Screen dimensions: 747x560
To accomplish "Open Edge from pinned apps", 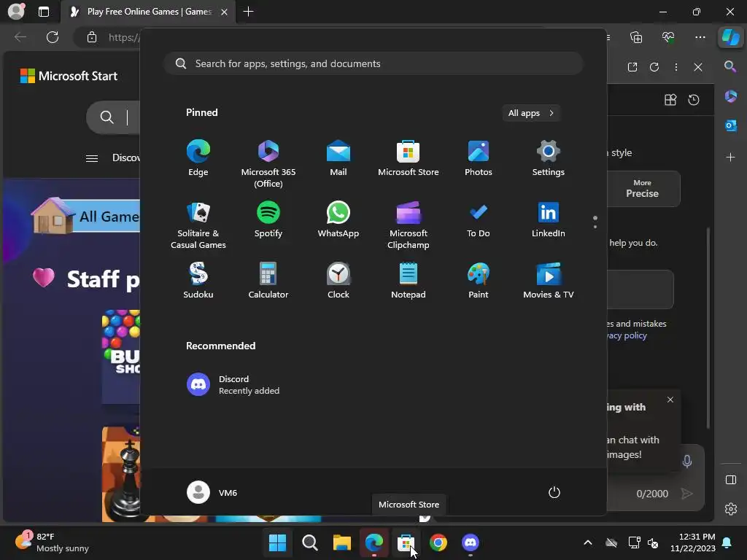I will point(198,158).
